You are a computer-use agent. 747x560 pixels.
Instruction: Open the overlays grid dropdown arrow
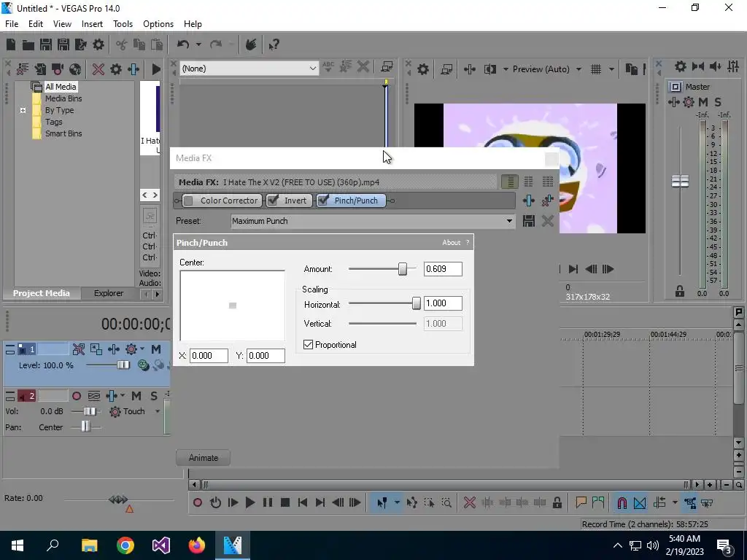pos(611,69)
